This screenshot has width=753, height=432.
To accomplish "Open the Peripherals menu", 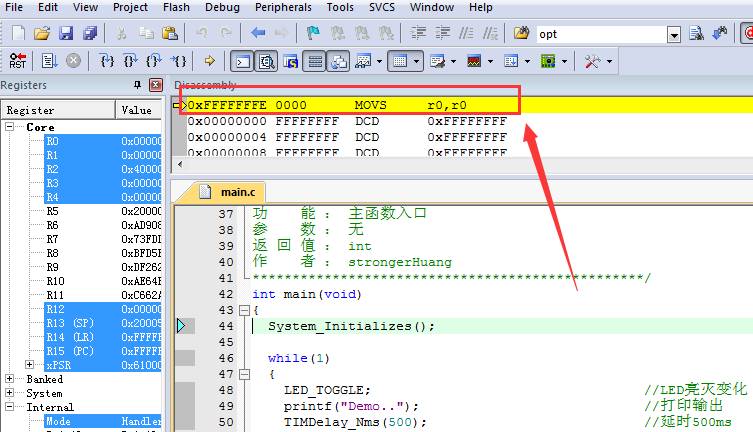I will click(283, 8).
